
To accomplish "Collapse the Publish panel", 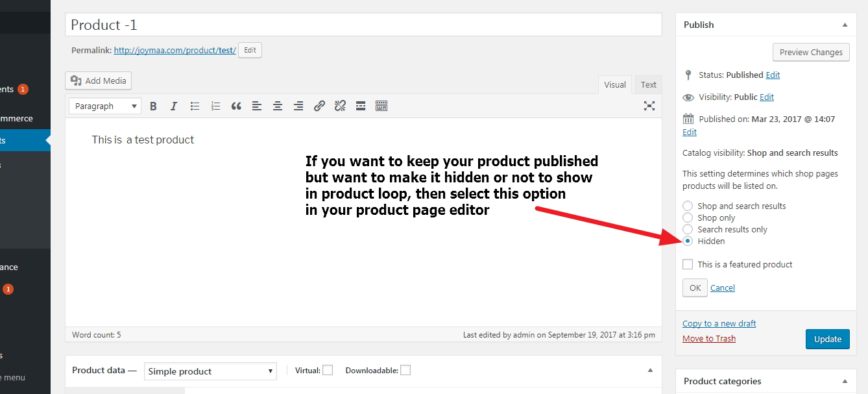I will click(x=845, y=25).
